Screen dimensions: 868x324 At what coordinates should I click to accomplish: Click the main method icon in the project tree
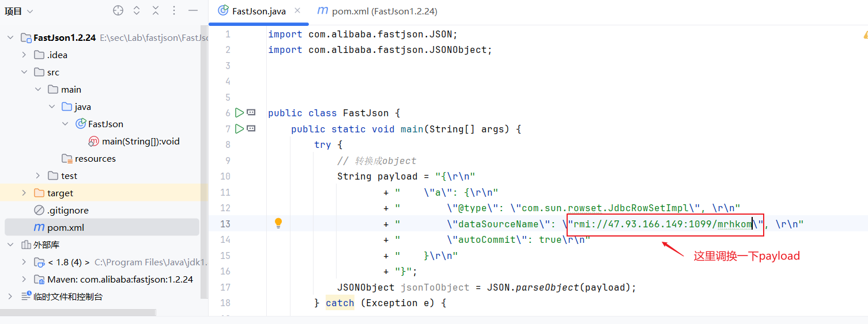pyautogui.click(x=94, y=141)
